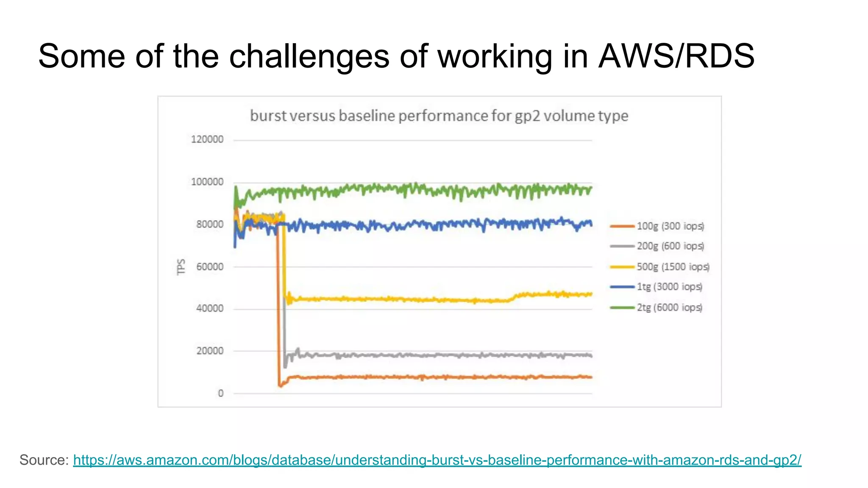Click the '120000' y-axis value
This screenshot has width=868, height=488.
(207, 139)
